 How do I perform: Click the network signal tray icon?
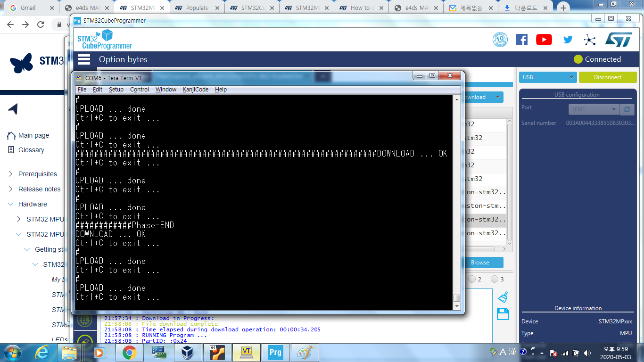(565, 353)
